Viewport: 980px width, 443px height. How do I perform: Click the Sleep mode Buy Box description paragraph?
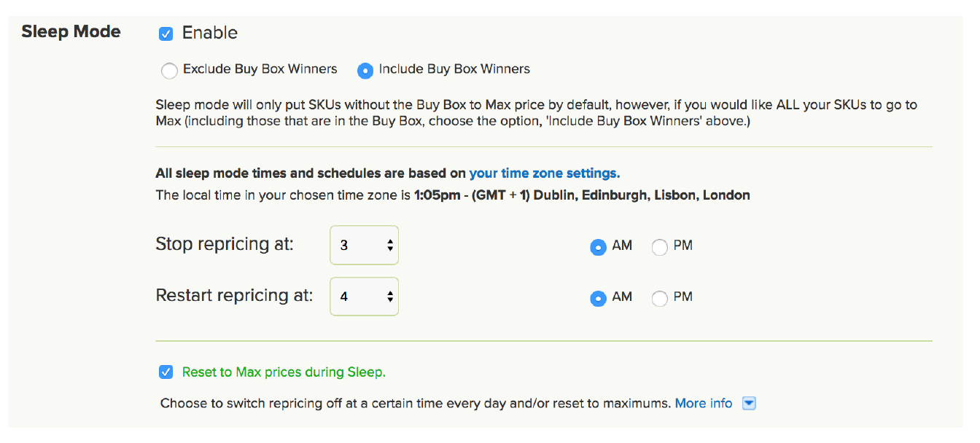536,113
